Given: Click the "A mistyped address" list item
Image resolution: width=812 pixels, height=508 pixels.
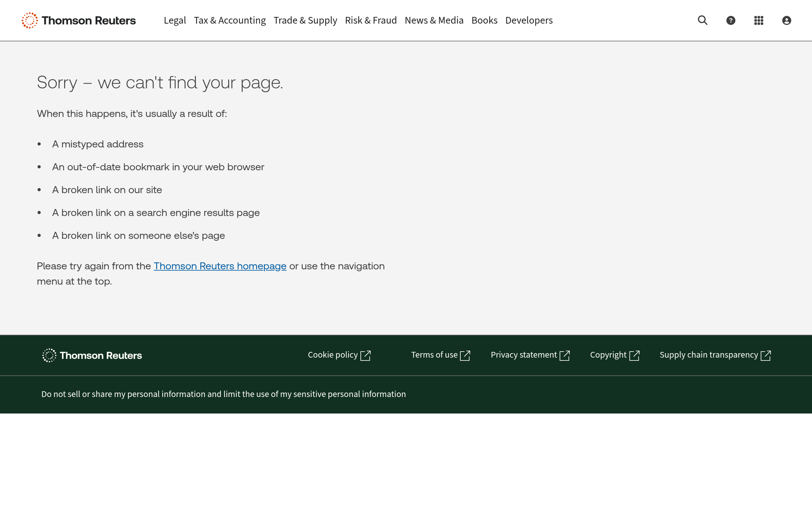Looking at the screenshot, I should coord(98,144).
